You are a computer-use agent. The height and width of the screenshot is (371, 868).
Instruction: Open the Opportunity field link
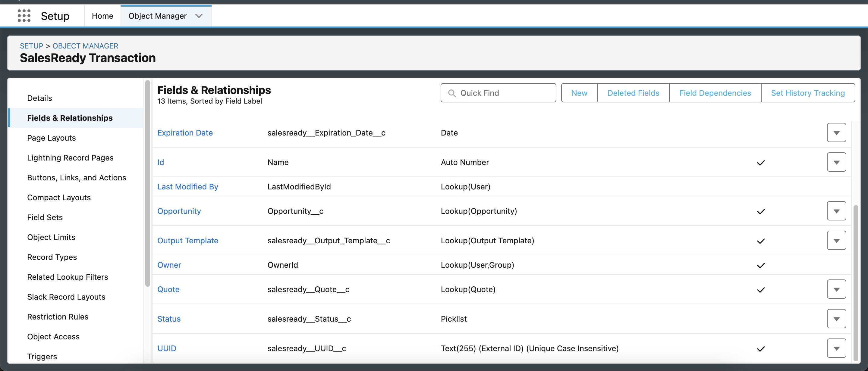pyautogui.click(x=179, y=211)
